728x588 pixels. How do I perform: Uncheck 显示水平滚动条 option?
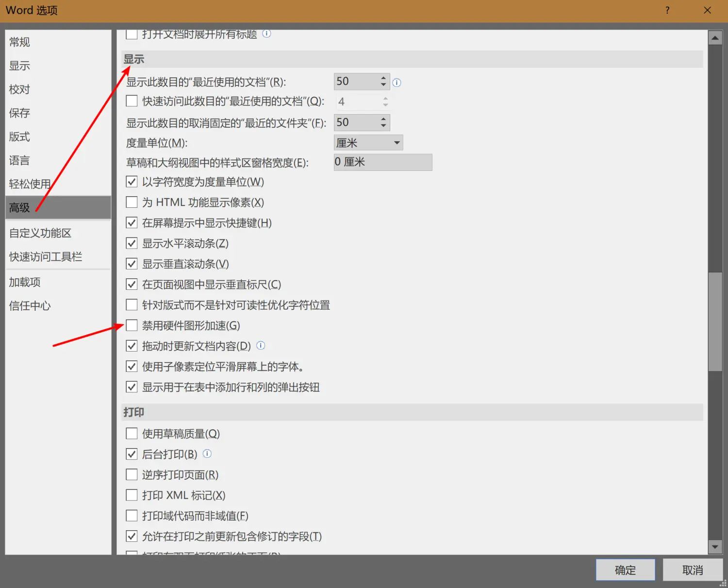tap(132, 243)
